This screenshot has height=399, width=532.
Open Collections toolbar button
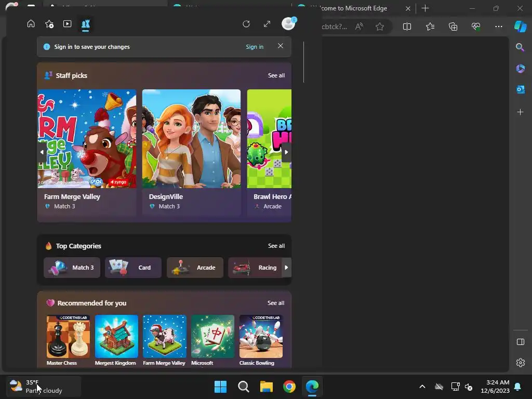(453, 26)
